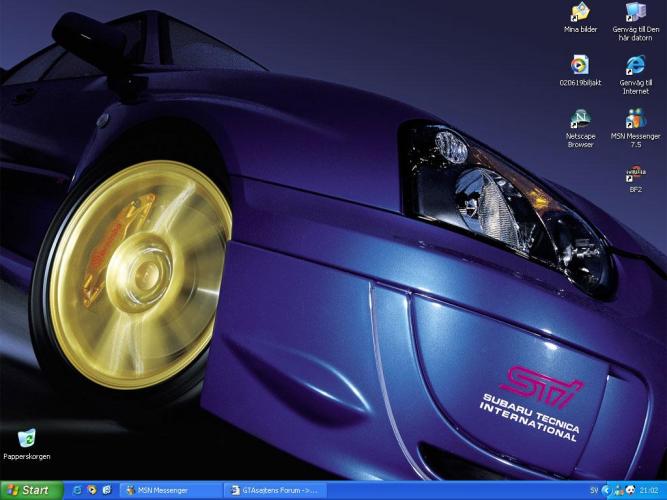
Task: Click the clock showing 21:02
Action: 651,490
